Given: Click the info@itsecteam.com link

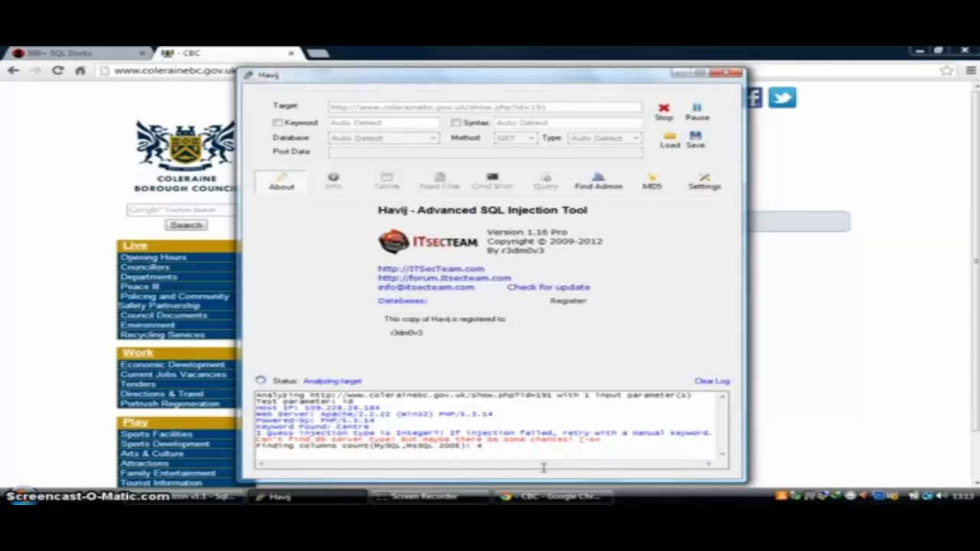Looking at the screenshot, I should coord(426,287).
